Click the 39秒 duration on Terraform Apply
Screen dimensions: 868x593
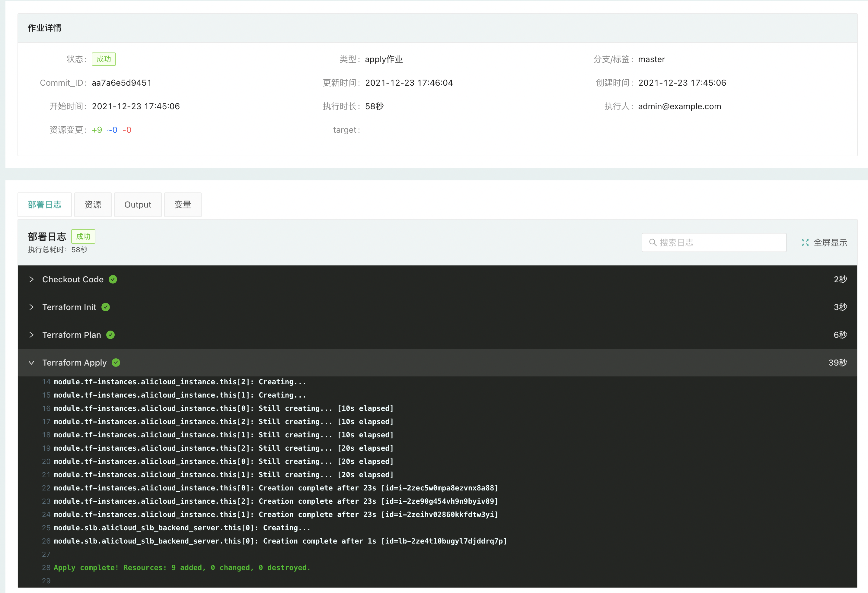838,362
